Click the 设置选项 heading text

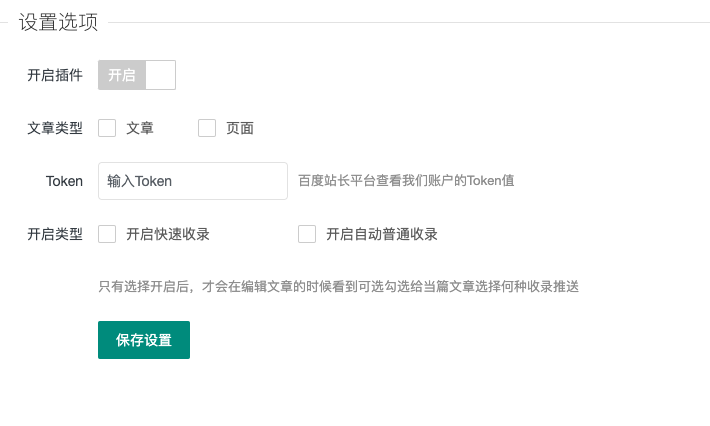58,22
